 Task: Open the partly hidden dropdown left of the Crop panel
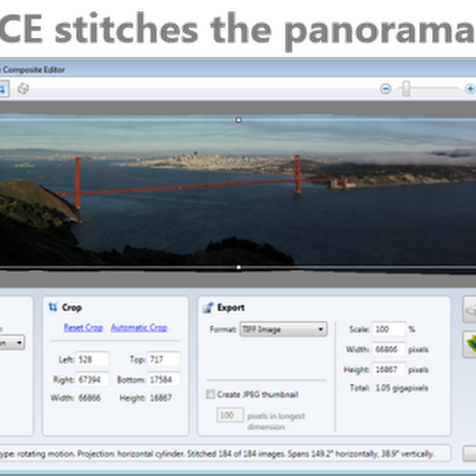click(12, 343)
